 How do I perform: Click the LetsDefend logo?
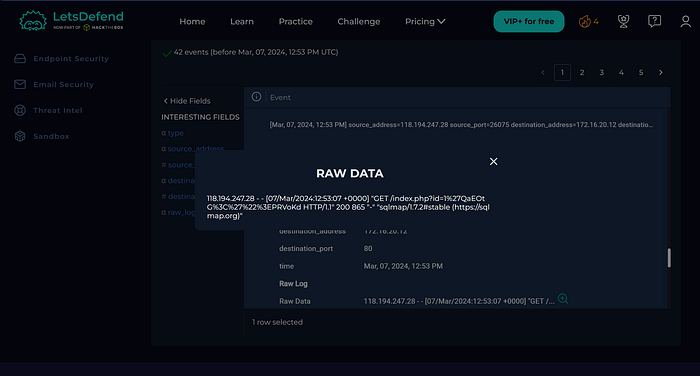click(x=71, y=21)
